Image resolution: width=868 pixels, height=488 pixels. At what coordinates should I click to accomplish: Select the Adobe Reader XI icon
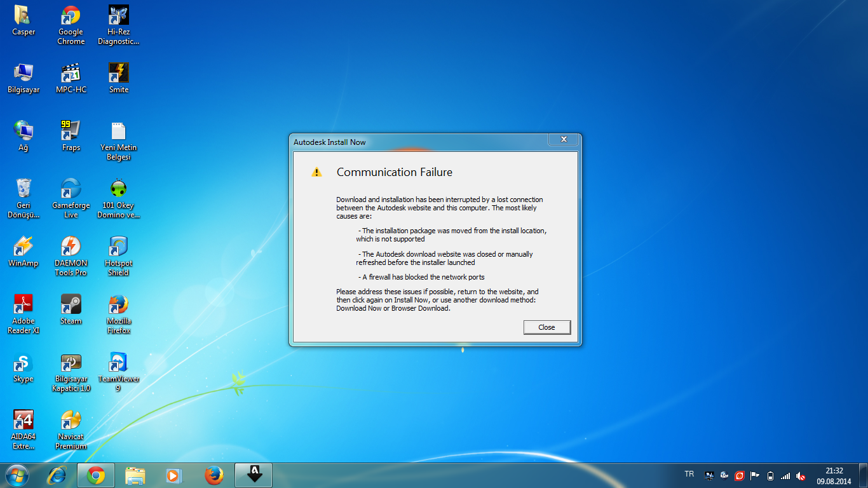click(24, 314)
